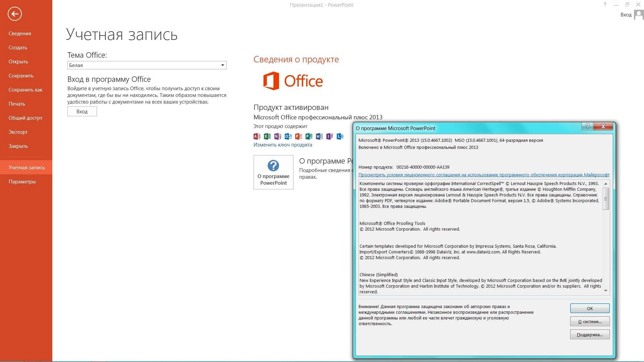Open the Создать menu item

(18, 48)
